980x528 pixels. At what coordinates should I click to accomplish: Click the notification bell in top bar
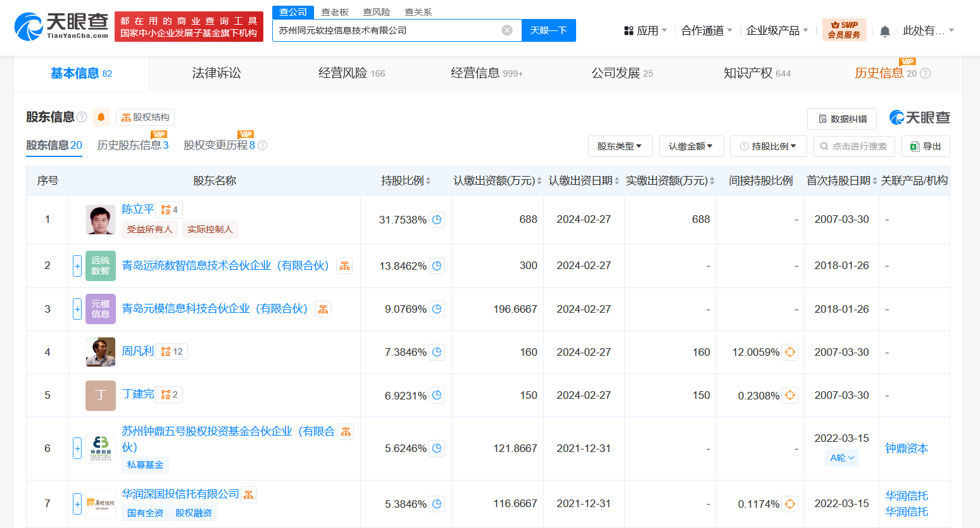pyautogui.click(x=885, y=31)
